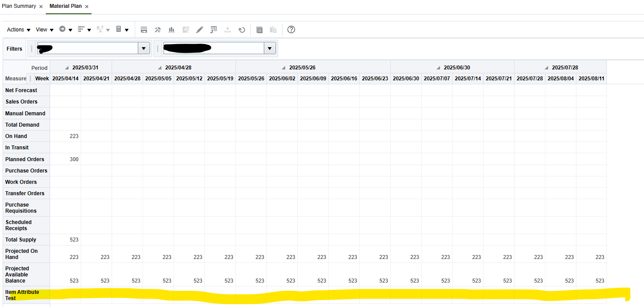Screen dimensions: 644x307
Task: Select the In Transit row label
Action: pyautogui.click(x=17, y=147)
